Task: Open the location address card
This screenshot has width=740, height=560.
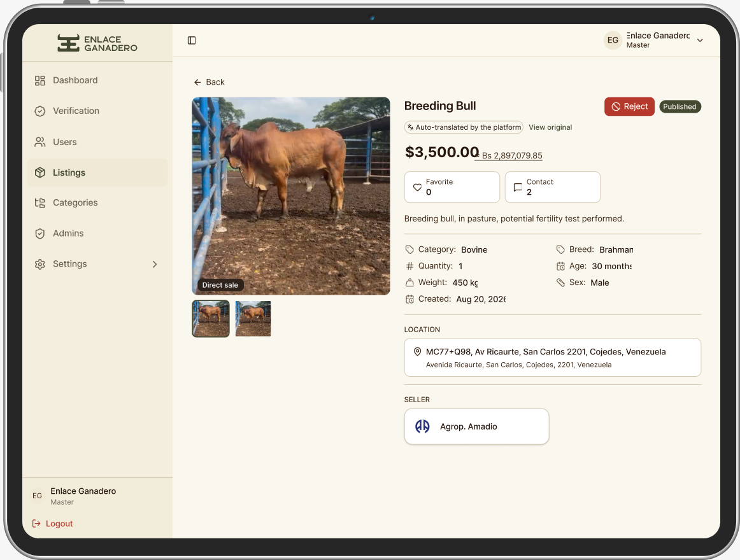Action: [x=552, y=358]
